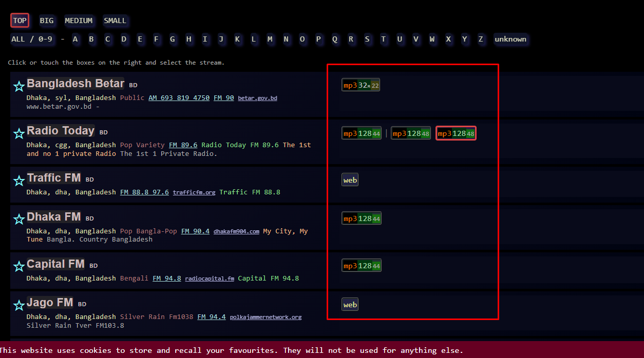644x358 pixels.
Task: Filter stations by letter P
Action: click(318, 39)
